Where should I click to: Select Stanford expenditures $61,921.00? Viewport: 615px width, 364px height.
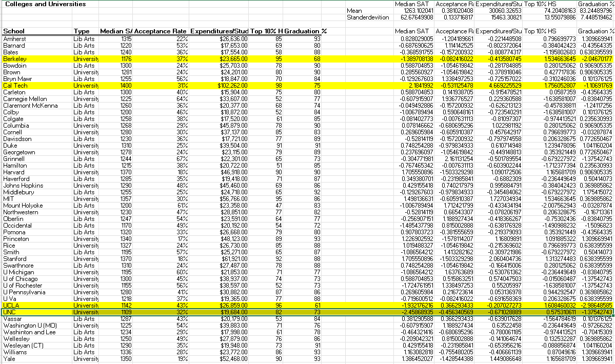point(234,258)
